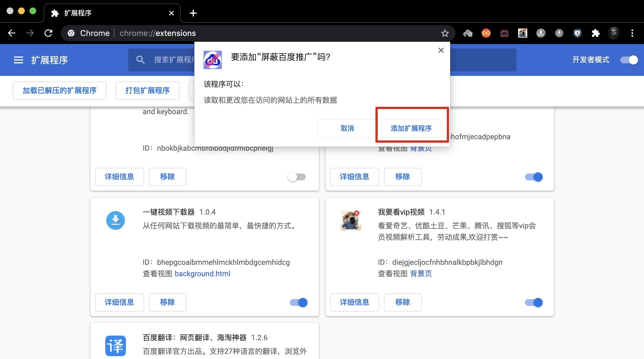Bookmark this page with the star icon

[445, 33]
